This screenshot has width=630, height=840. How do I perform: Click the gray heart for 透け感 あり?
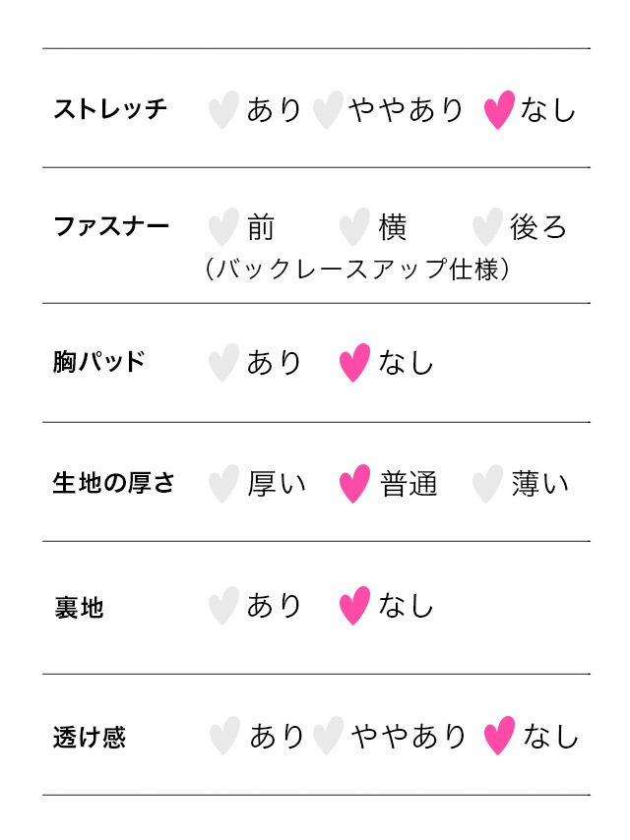(225, 736)
